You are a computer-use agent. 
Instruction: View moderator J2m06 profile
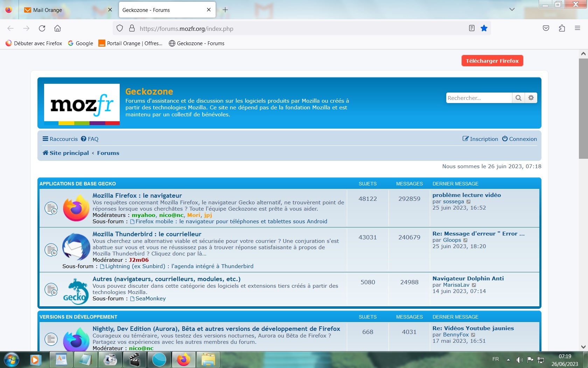pos(139,260)
